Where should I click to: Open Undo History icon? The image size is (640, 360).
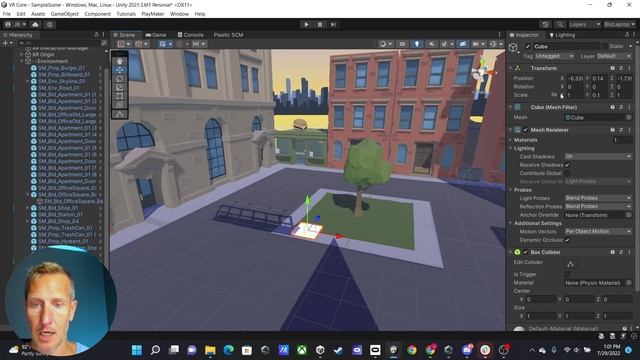pos(546,24)
